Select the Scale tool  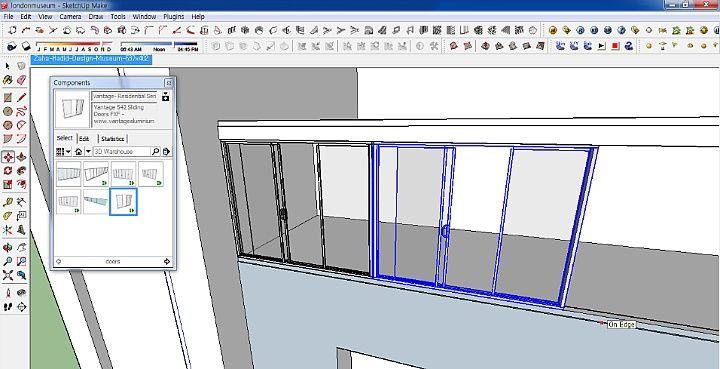7,184
